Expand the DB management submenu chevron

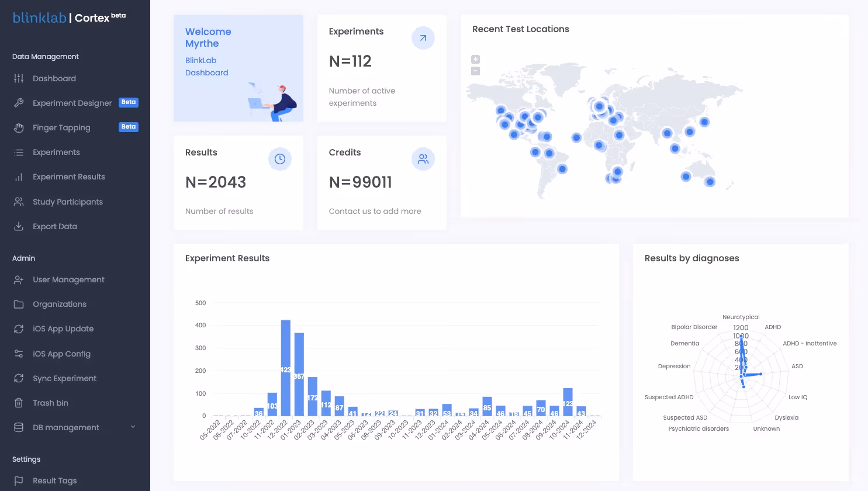133,427
